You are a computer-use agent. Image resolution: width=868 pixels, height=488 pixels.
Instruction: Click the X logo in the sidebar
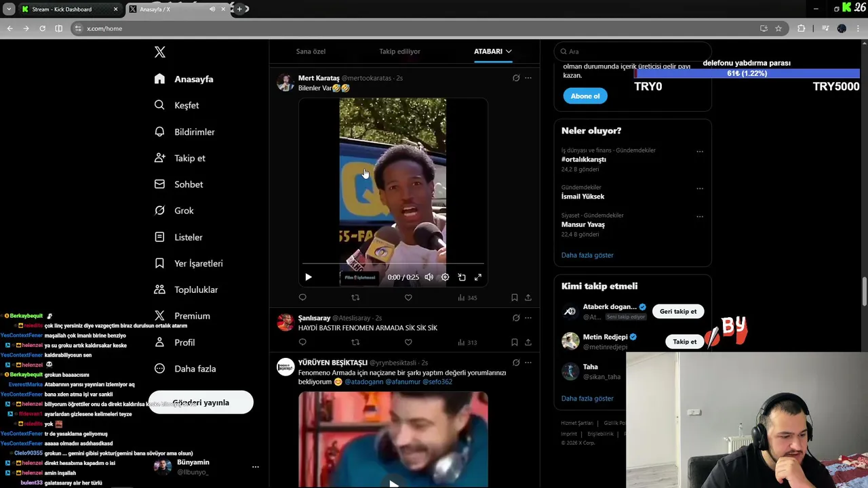tap(160, 52)
